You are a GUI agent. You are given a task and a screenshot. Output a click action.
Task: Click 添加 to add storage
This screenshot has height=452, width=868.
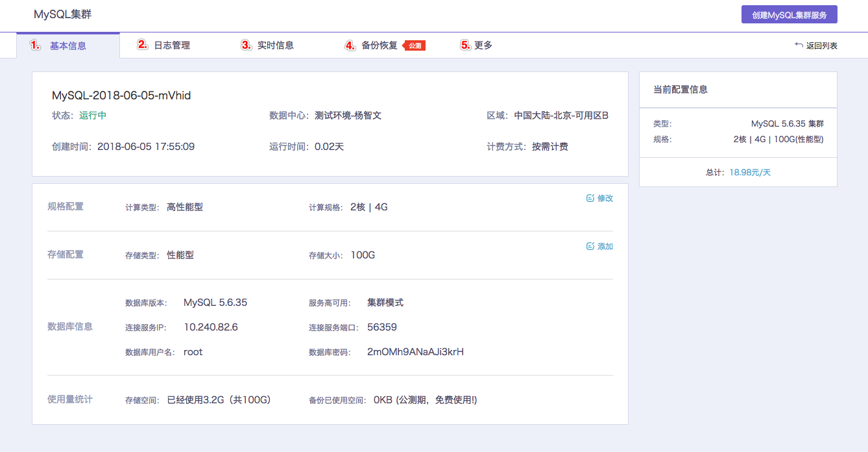605,246
